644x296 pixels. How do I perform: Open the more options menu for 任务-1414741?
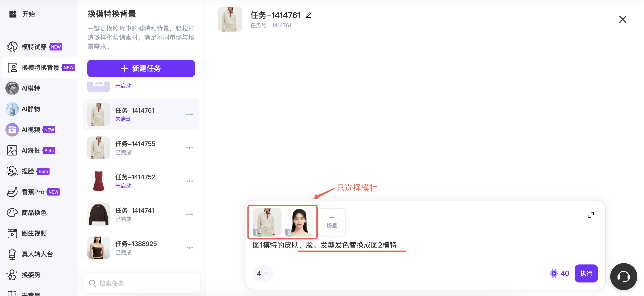(x=190, y=214)
